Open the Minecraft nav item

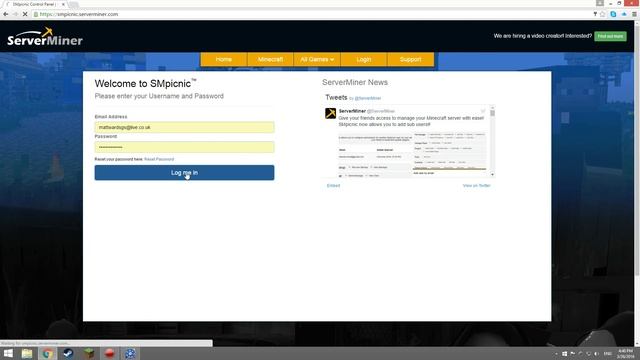tap(270, 59)
